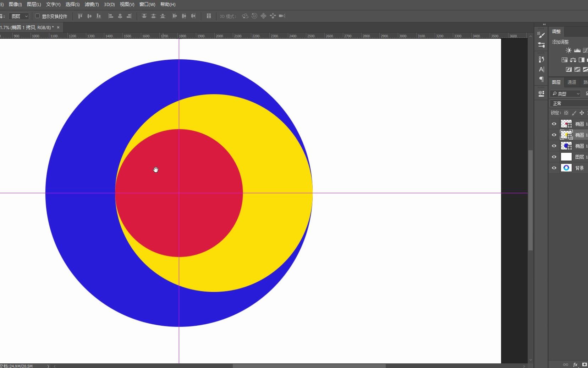Viewport: 588px width, 368px height.
Task: Select the 背景 layer thumbnail
Action: 566,168
